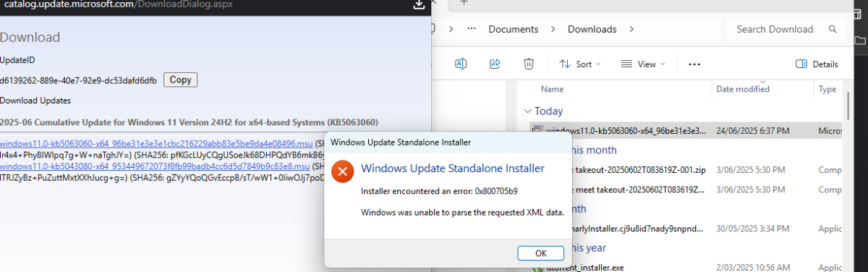Sort the file list by the Name column

click(553, 89)
